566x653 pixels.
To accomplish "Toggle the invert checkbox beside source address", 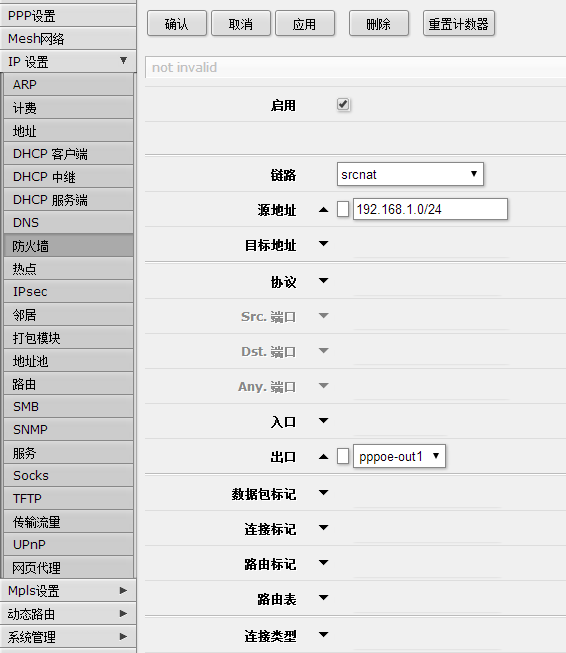I will click(x=343, y=209).
